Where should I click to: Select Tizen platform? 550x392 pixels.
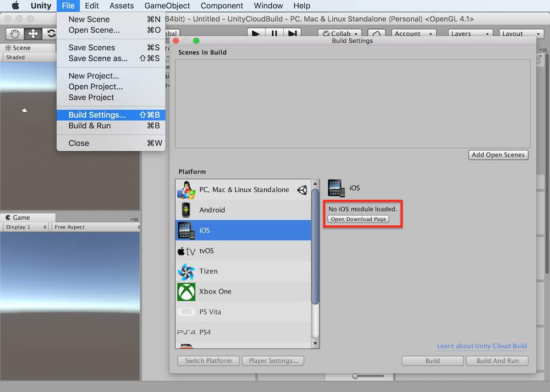pyautogui.click(x=243, y=271)
